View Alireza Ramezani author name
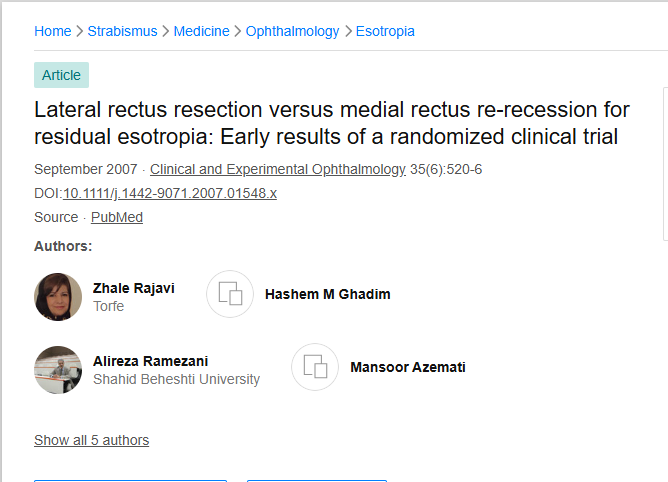Screen dimensions: 668x482 tap(150, 361)
